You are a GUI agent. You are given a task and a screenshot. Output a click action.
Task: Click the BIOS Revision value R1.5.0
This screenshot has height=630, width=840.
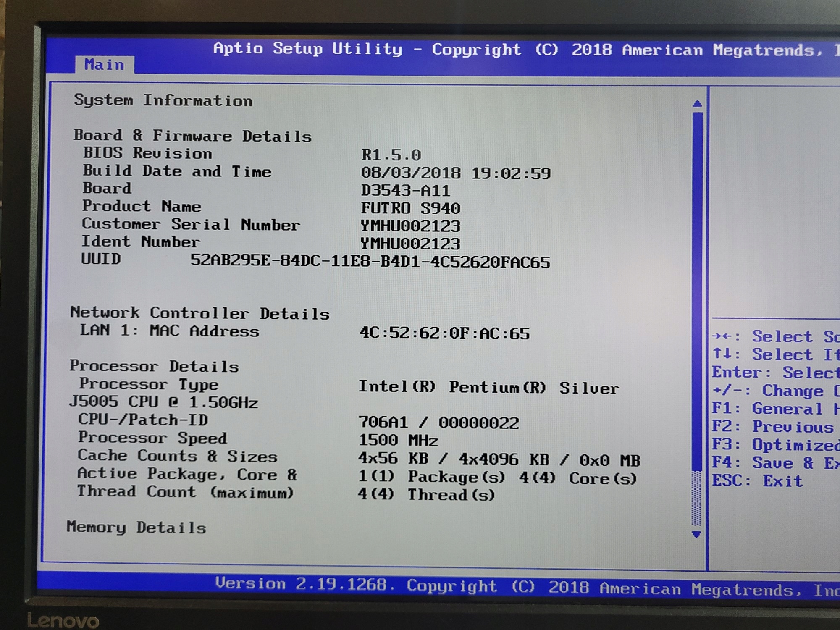click(391, 155)
